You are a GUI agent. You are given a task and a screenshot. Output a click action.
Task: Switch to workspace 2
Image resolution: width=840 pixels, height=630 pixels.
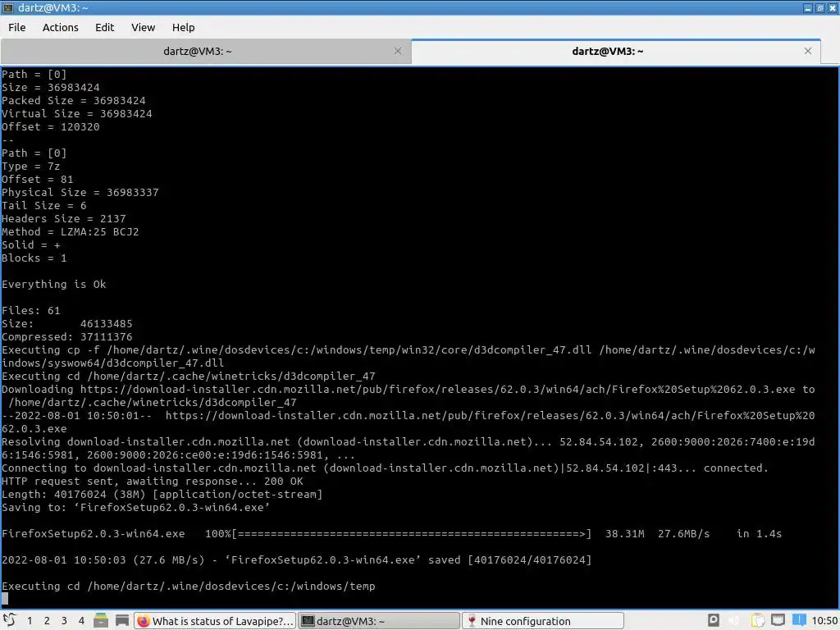(47, 621)
